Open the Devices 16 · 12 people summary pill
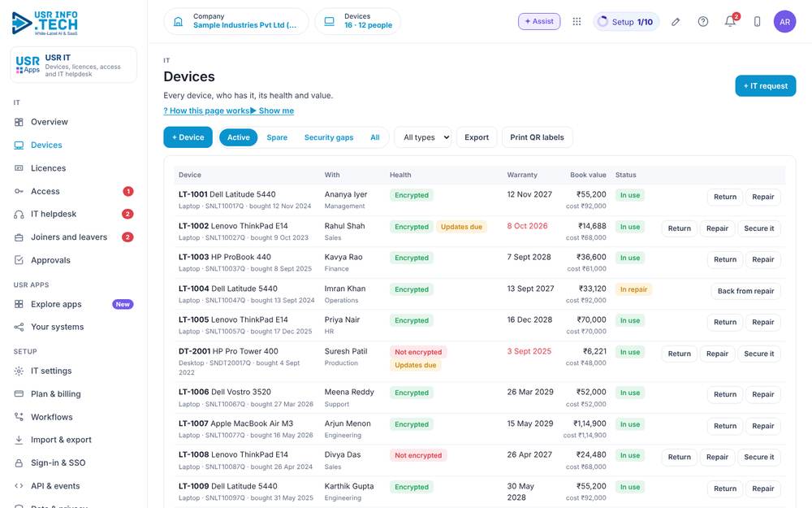 (x=358, y=21)
